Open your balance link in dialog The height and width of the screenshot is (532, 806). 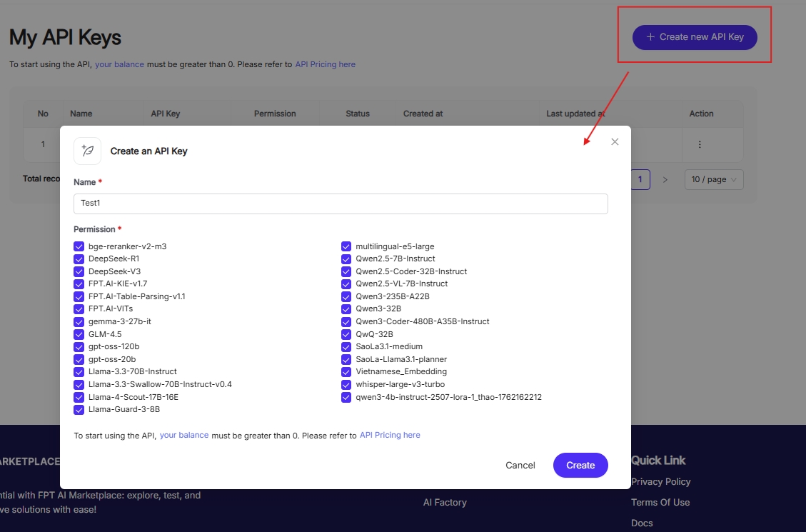point(184,435)
